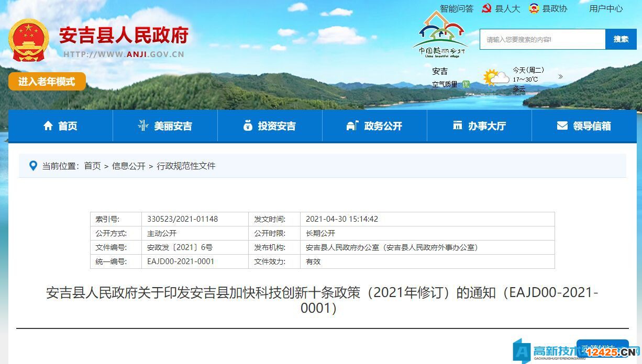This screenshot has height=364, width=642.
Task: Enable 进入老年模式 elder mode
Action: pos(47,81)
